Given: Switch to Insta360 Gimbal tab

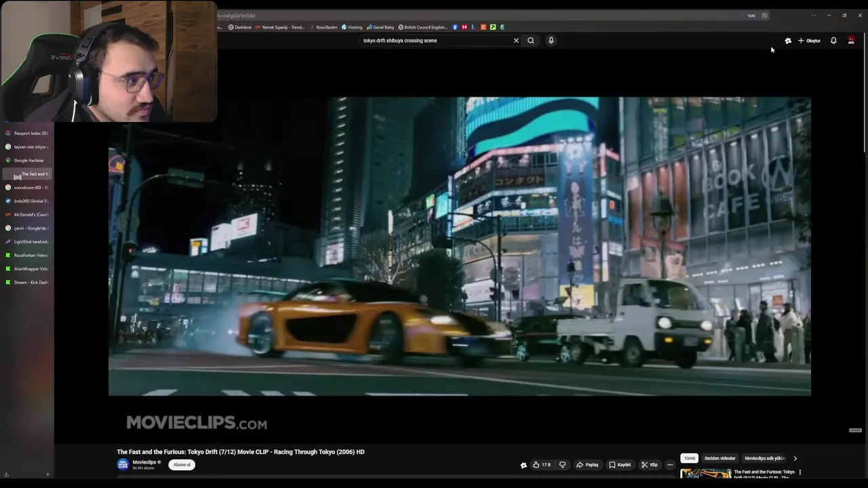Looking at the screenshot, I should point(27,201).
